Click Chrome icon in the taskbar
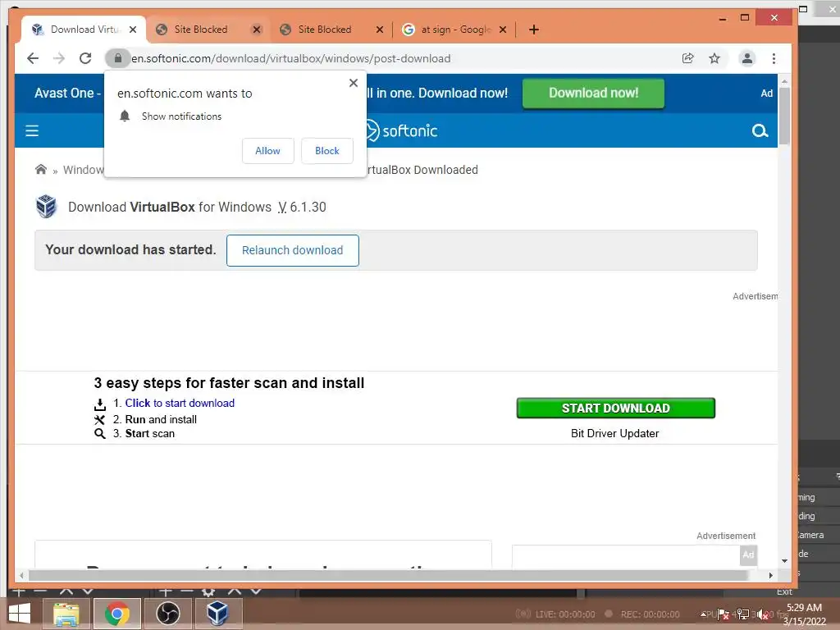Screen dimensions: 840x630 (116, 614)
